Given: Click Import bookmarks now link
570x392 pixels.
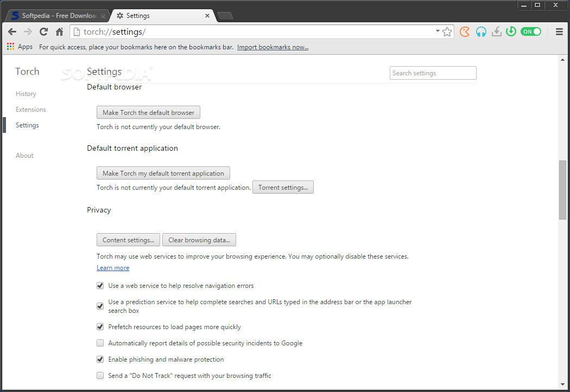Looking at the screenshot, I should tap(273, 47).
